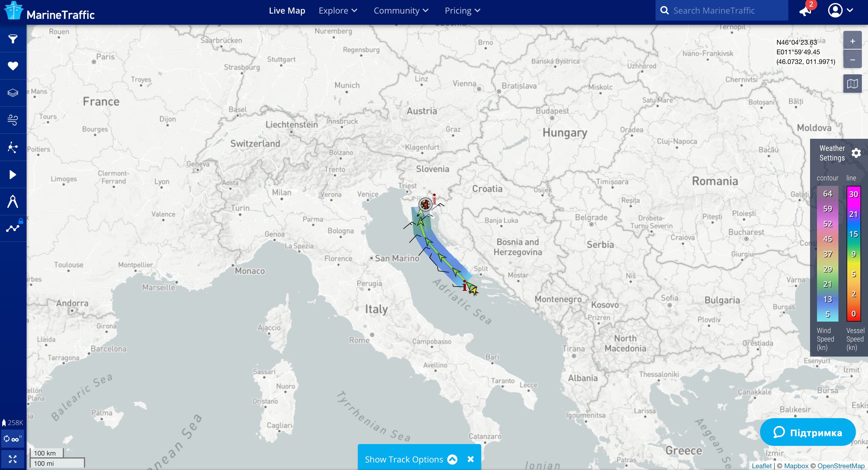Viewport: 868px width, 470px height.
Task: Open user account dropdown
Action: point(840,11)
